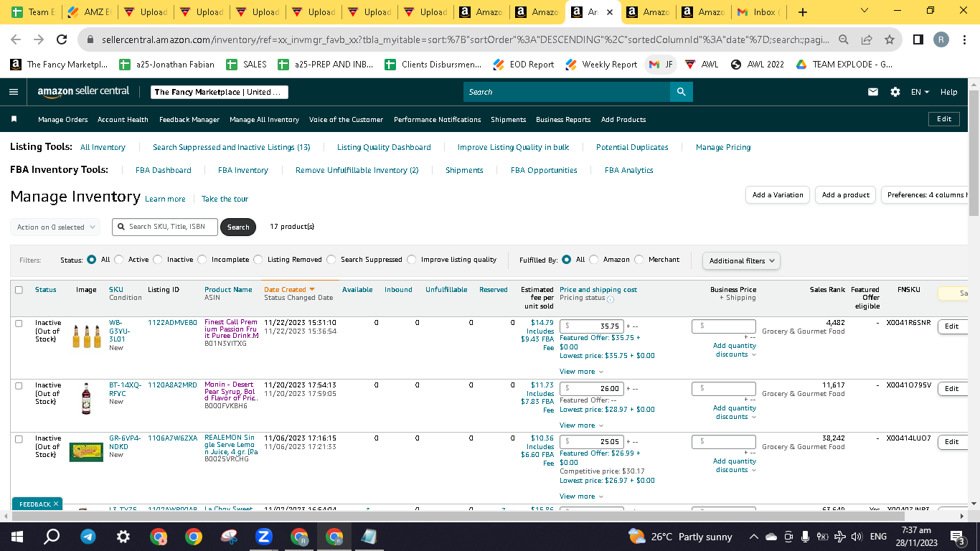Focus the Search SKU, Title, ISBN field

[x=164, y=227]
